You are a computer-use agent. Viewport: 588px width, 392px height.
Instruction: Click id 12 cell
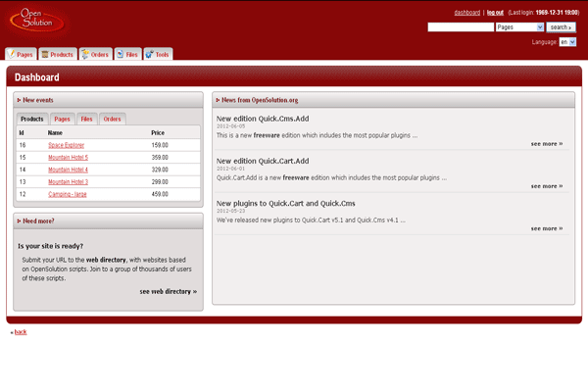pyautogui.click(x=23, y=194)
